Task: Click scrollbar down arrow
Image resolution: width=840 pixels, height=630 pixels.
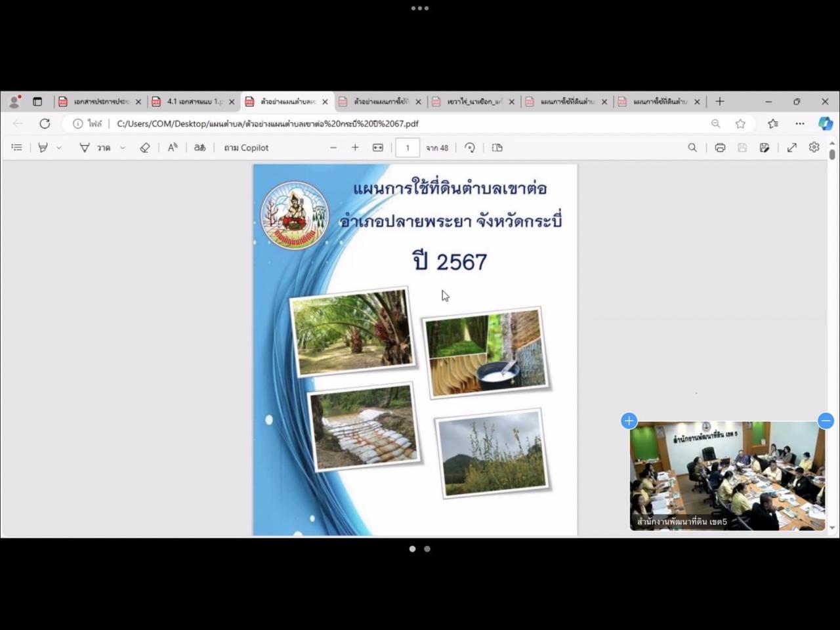Action: [832, 528]
